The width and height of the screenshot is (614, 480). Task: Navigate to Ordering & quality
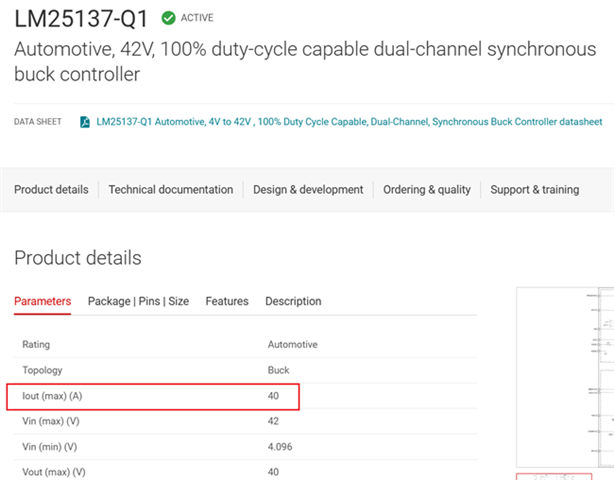coord(427,189)
